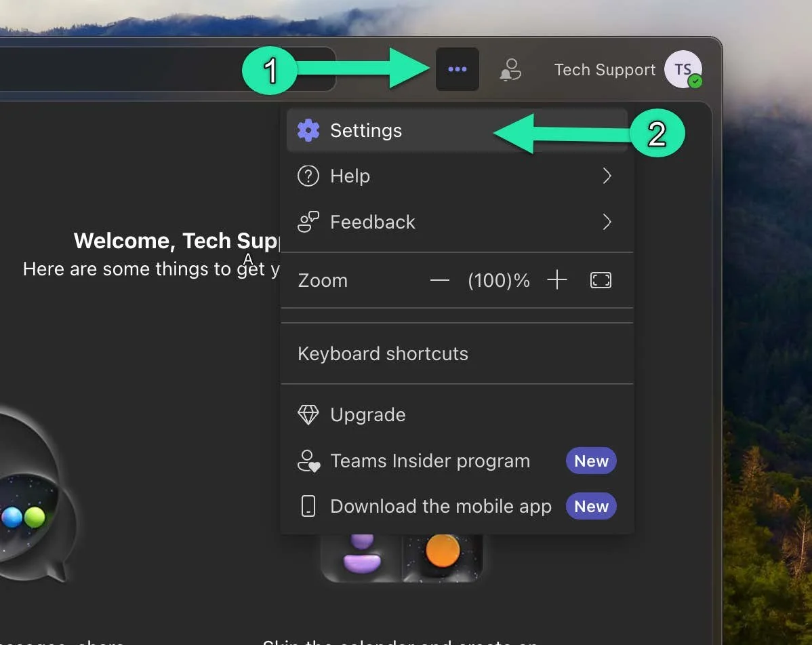
Task: Open the Help submenu
Action: click(x=457, y=176)
